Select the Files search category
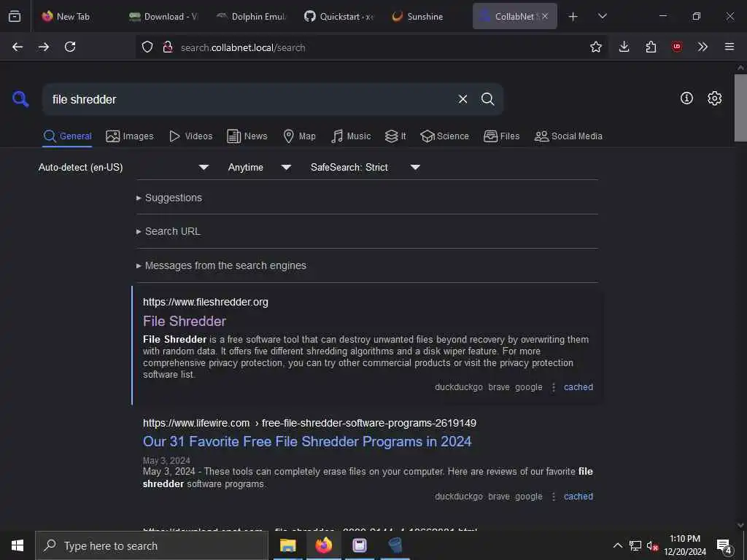The height and width of the screenshot is (560, 747). [502, 136]
